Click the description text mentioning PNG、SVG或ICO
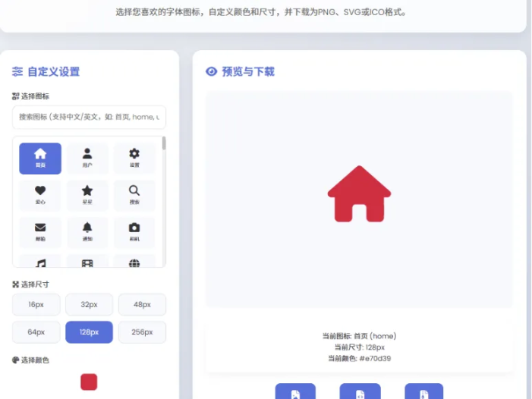 [260, 12]
